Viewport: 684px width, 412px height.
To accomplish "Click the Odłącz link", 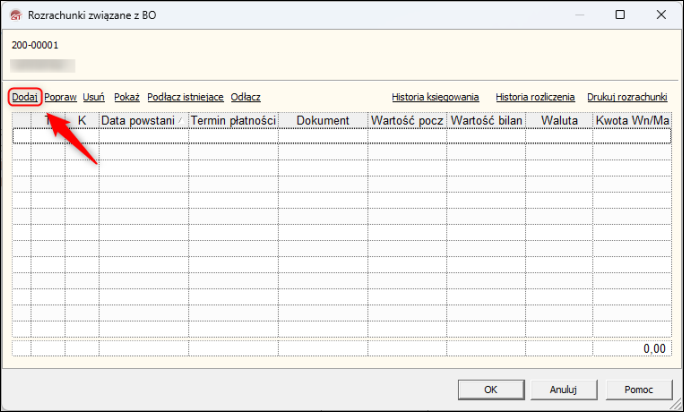I will click(x=246, y=97).
